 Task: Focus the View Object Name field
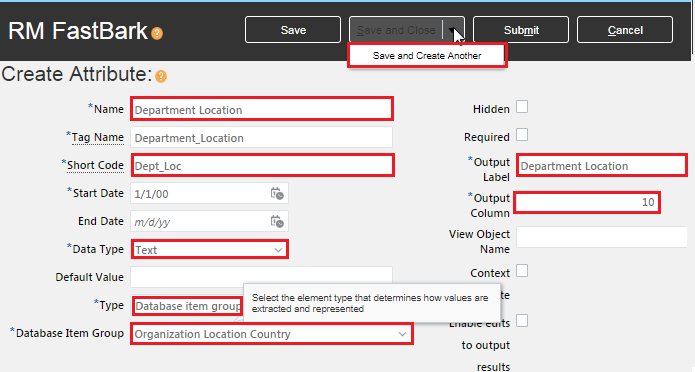tap(602, 237)
